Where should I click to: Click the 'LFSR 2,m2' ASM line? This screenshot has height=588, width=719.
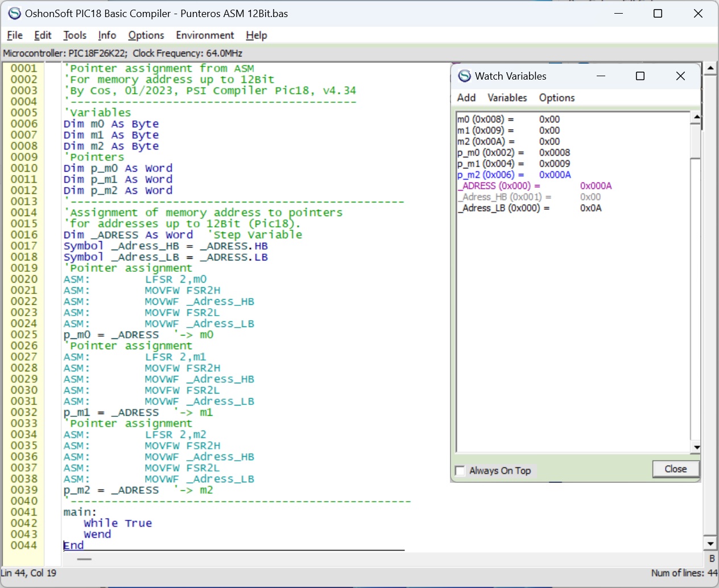[x=135, y=434]
